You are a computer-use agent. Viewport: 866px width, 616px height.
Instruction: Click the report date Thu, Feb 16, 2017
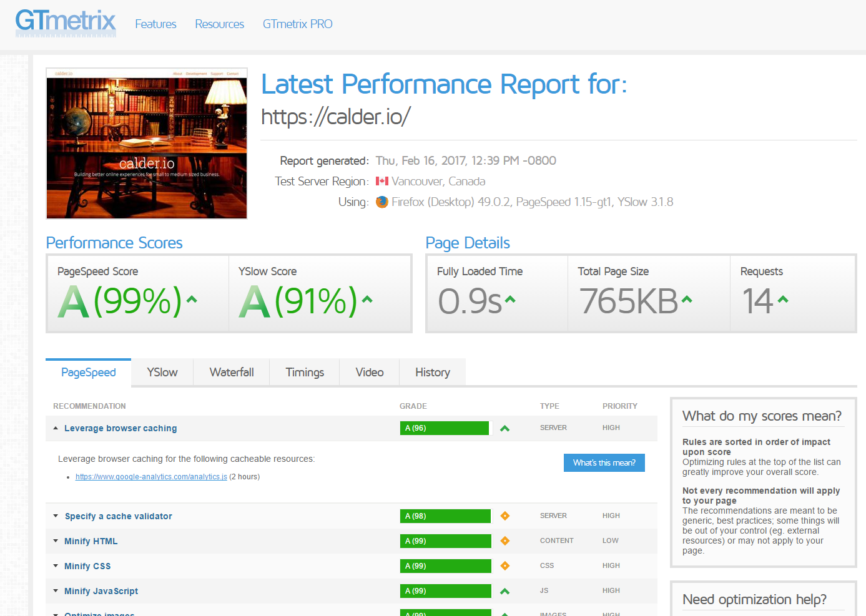click(466, 161)
